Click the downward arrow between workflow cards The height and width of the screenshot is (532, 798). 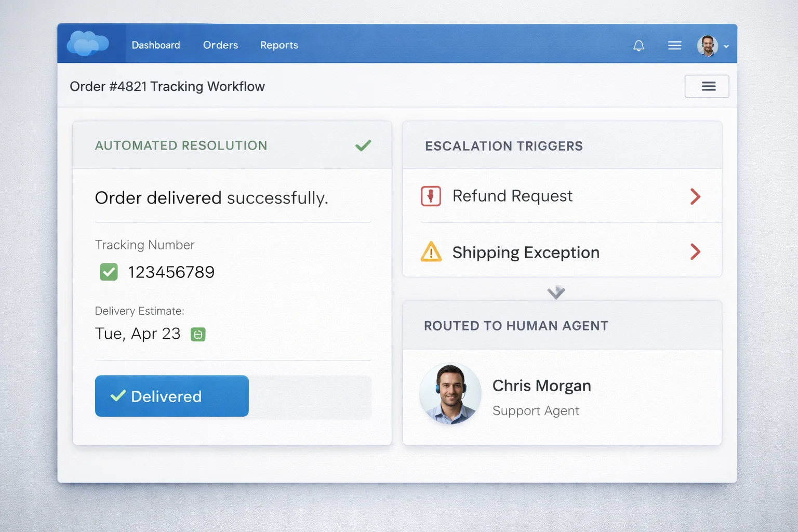click(556, 292)
